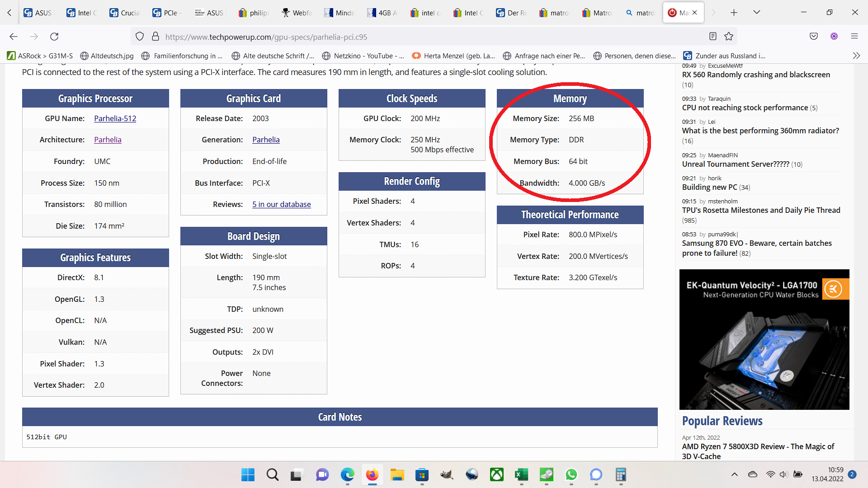
Task: Open the EK-Quantum Velocity advertisement image
Action: pos(764,340)
